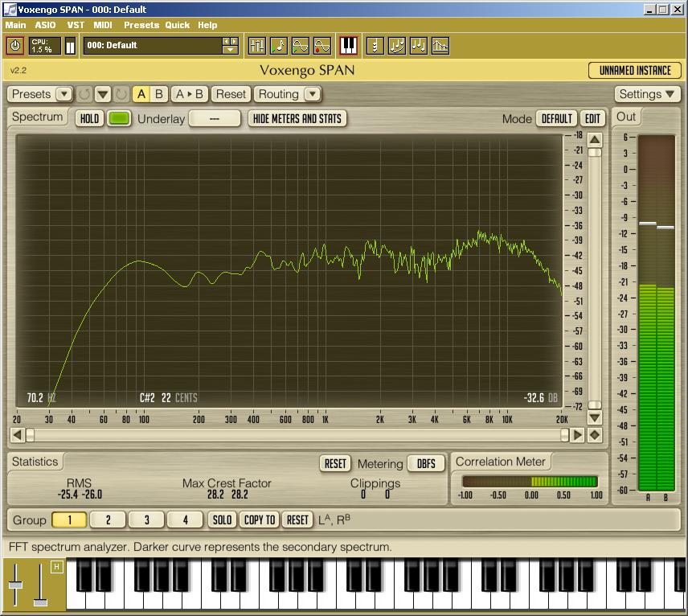Viewport: 688px width, 616px height.
Task: Click the Reset button next to Routing
Action: click(231, 94)
